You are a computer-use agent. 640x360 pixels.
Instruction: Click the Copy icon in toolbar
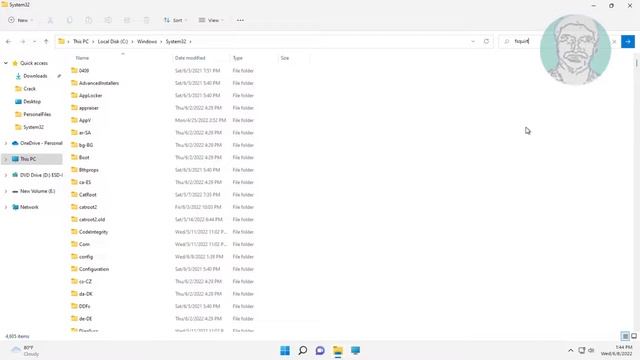[x=69, y=20]
